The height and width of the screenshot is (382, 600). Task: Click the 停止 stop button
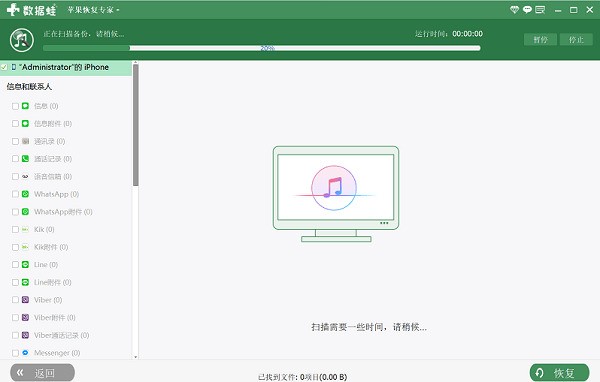tap(576, 39)
